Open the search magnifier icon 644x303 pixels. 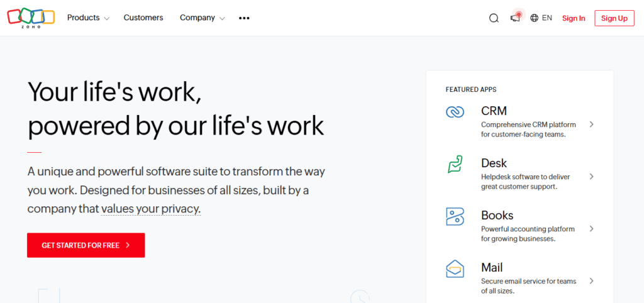click(494, 18)
